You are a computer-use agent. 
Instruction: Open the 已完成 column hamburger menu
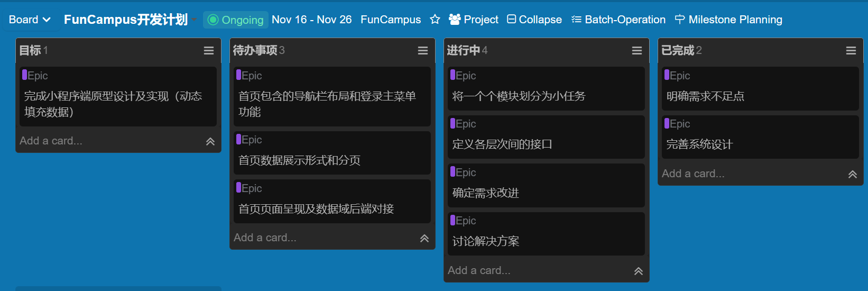[851, 51]
